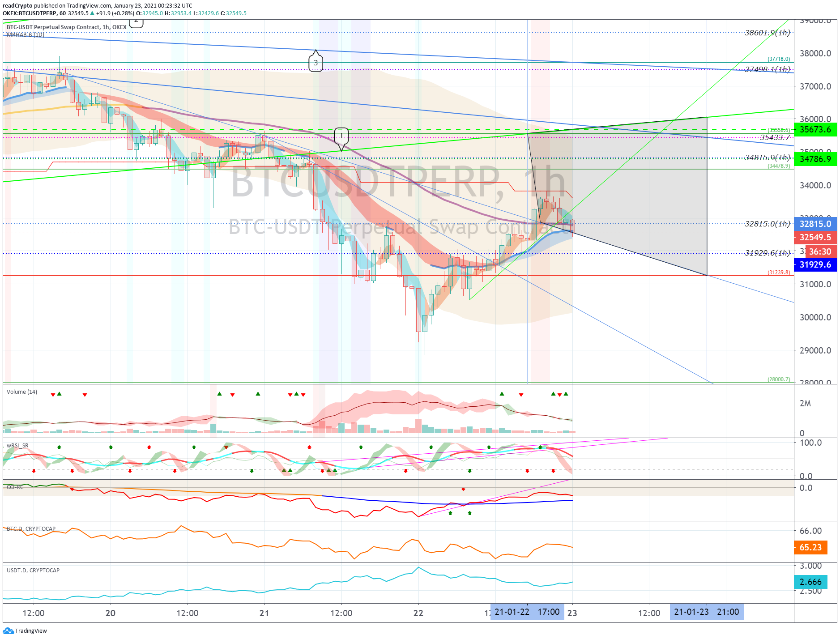The height and width of the screenshot is (639, 840).
Task: Click the (34478.9) line label
Action: click(x=779, y=166)
